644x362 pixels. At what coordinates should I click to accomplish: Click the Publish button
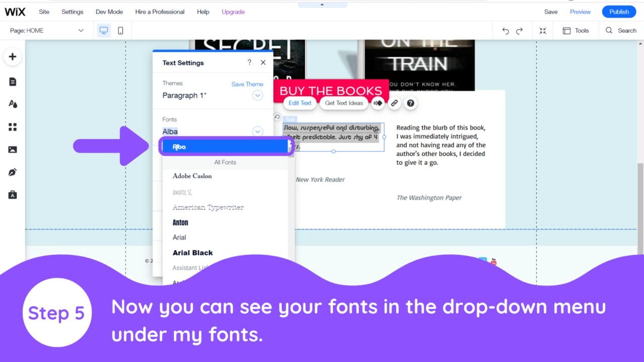619,12
